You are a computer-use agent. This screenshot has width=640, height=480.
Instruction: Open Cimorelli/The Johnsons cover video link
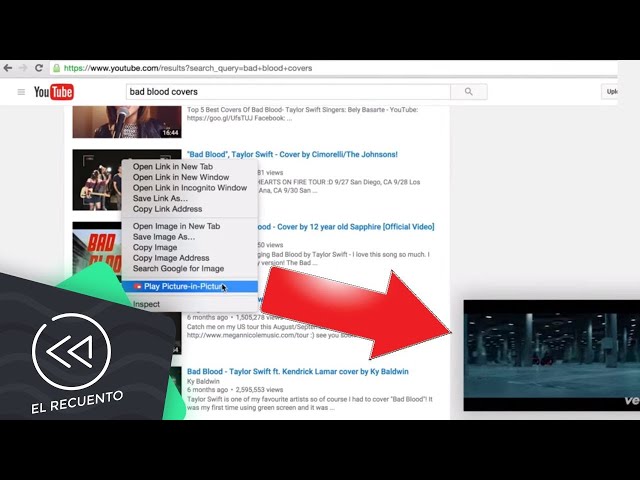pyautogui.click(x=292, y=154)
